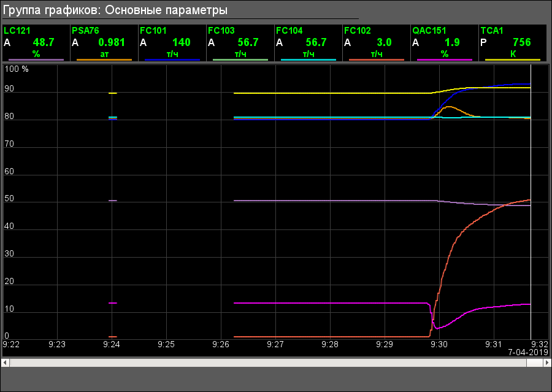Click the FC101 value 140
Screen dimensions: 552x392
(x=182, y=42)
